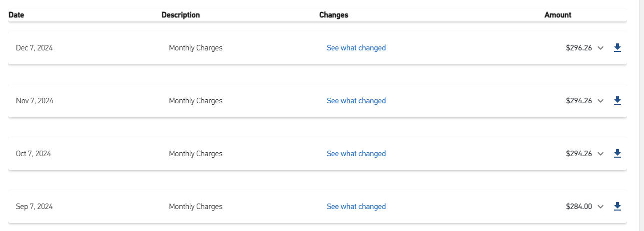The image size is (644, 231).
Task: Click the vertical scrollbar on the right edge
Action: tap(642, 115)
